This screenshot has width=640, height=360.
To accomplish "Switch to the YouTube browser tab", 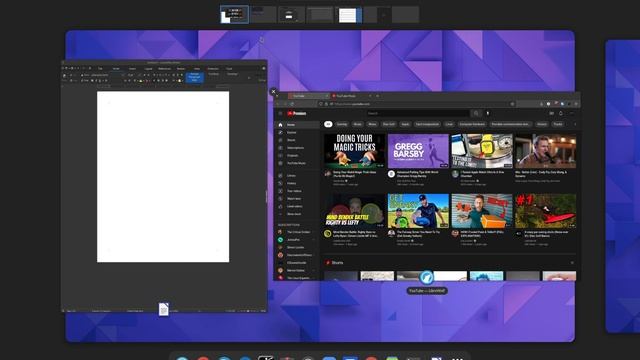I will [309, 96].
